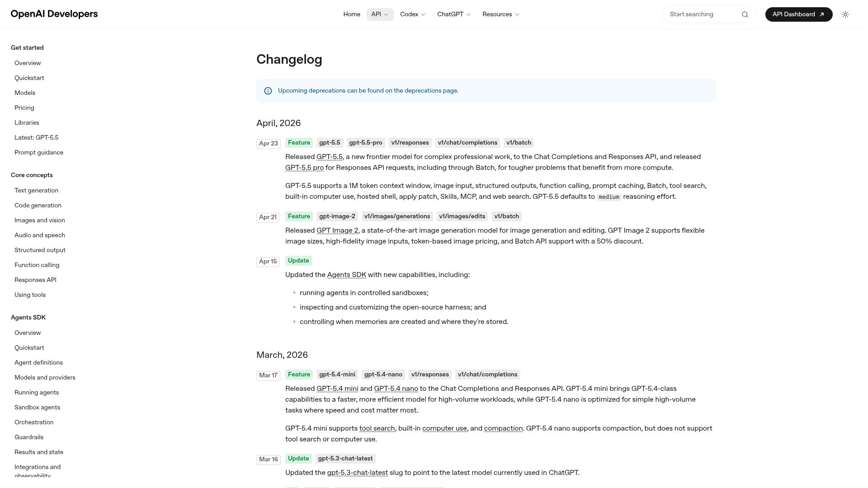
Task: Open the computer use link
Action: tap(444, 428)
